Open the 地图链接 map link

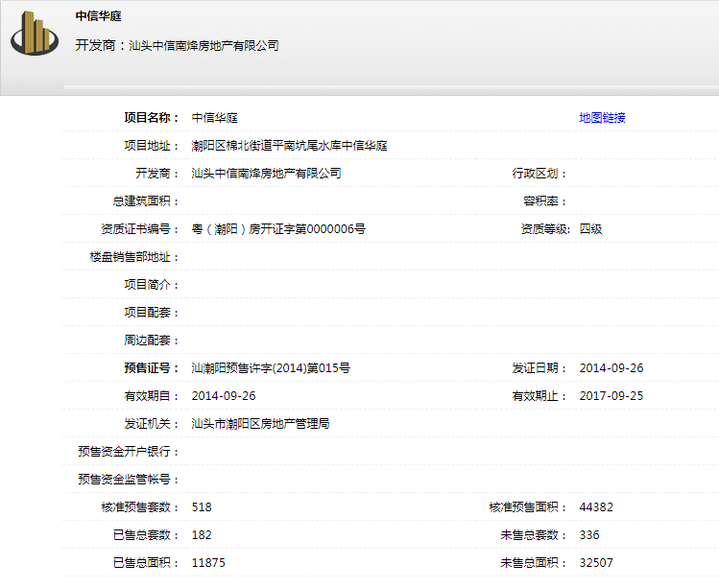coord(602,118)
